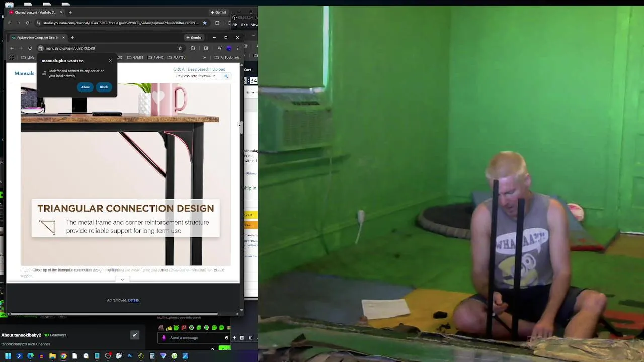Viewport: 644px width, 362px height.
Task: Open the PIANO bookmarks folder
Action: click(155, 57)
